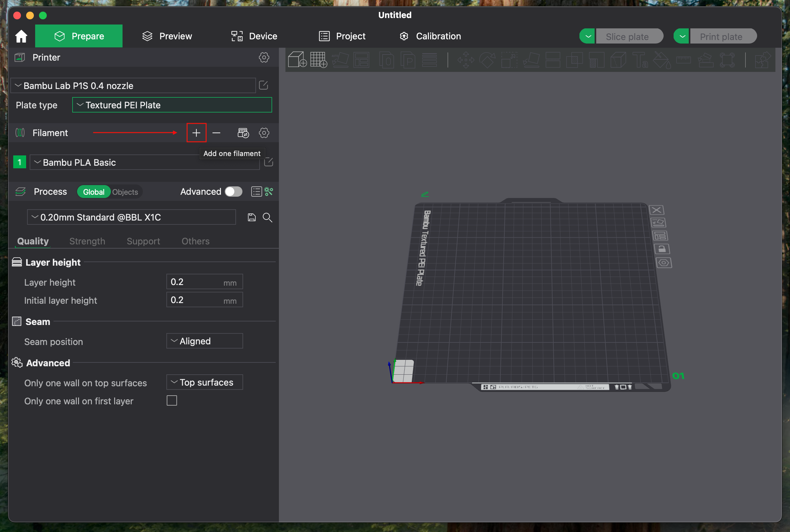
Task: Toggle the Advanced mode switch
Action: [233, 192]
